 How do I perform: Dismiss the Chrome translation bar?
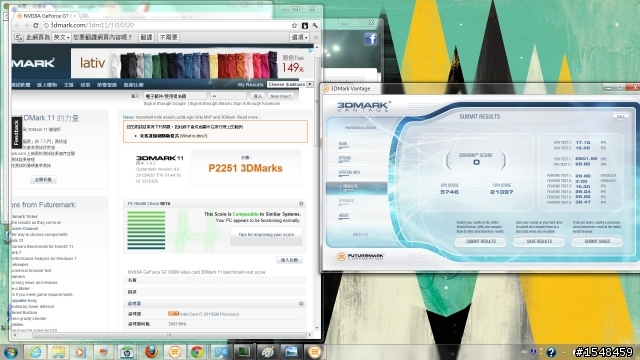316,37
